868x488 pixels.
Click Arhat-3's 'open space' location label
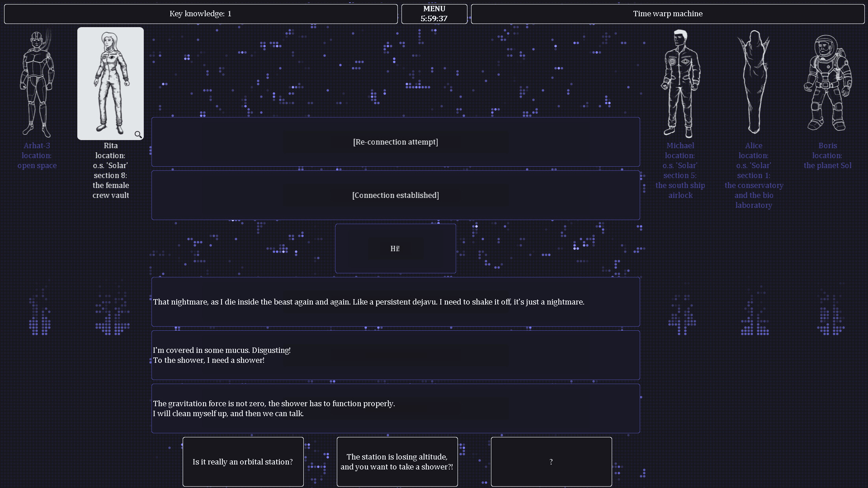(37, 165)
